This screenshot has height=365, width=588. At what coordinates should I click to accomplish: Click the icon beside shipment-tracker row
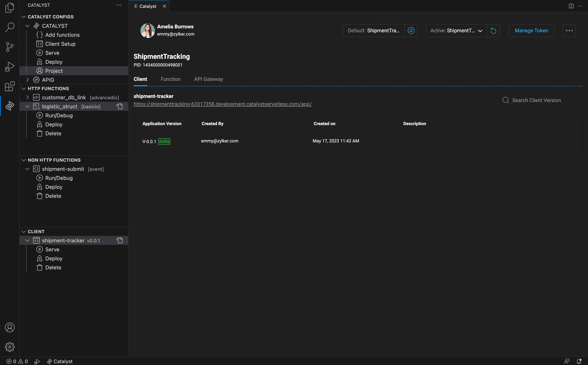click(x=120, y=240)
